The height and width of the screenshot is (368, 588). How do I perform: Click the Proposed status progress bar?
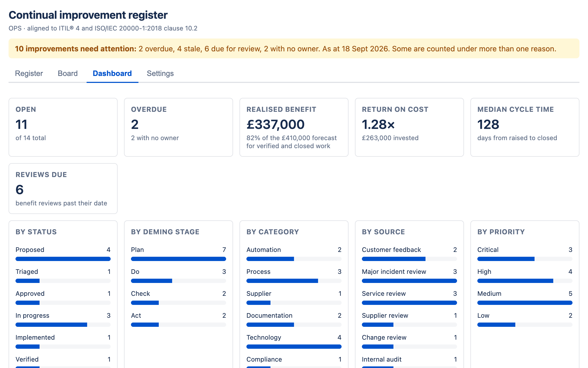pyautogui.click(x=63, y=259)
